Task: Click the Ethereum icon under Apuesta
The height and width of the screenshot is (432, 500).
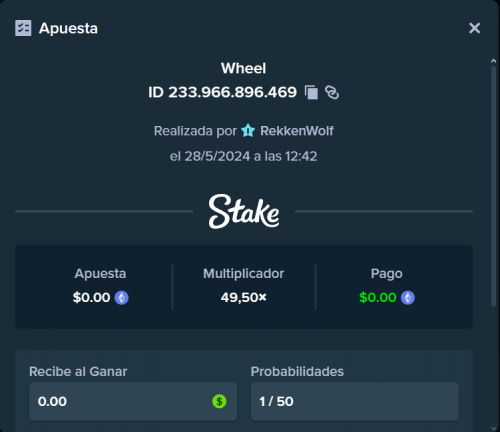Action: [122, 298]
